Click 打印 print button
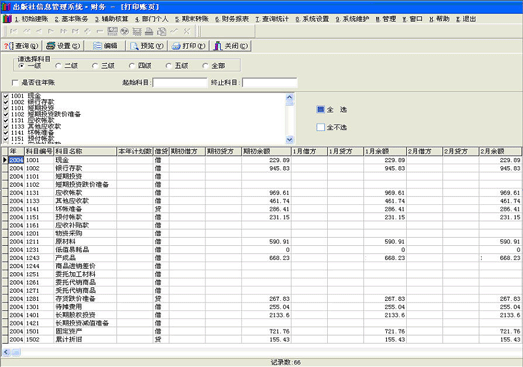The height and width of the screenshot is (367, 523). 188,46
